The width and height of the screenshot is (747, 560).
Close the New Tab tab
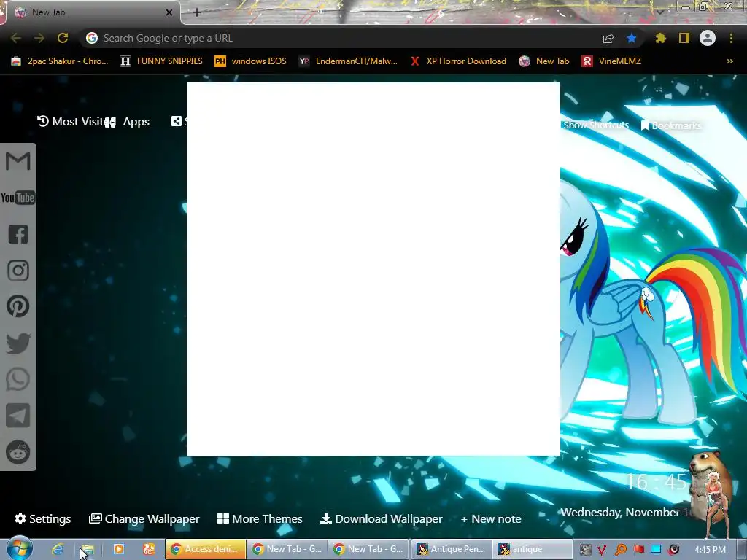coord(169,12)
